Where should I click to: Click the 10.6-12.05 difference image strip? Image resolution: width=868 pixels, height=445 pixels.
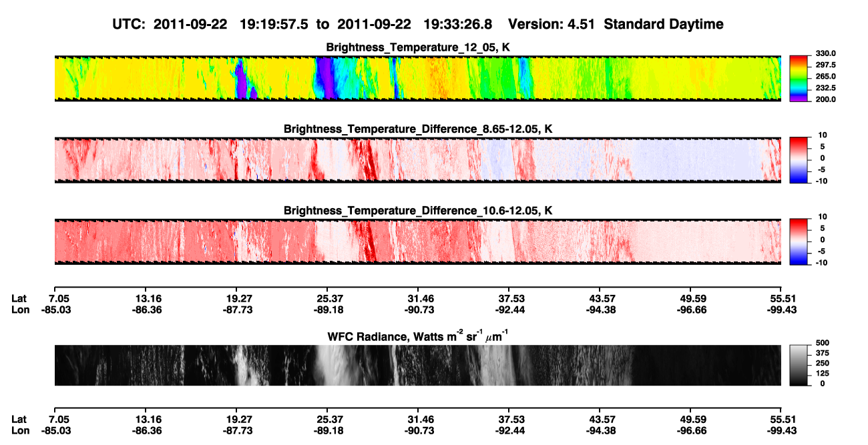(x=417, y=242)
